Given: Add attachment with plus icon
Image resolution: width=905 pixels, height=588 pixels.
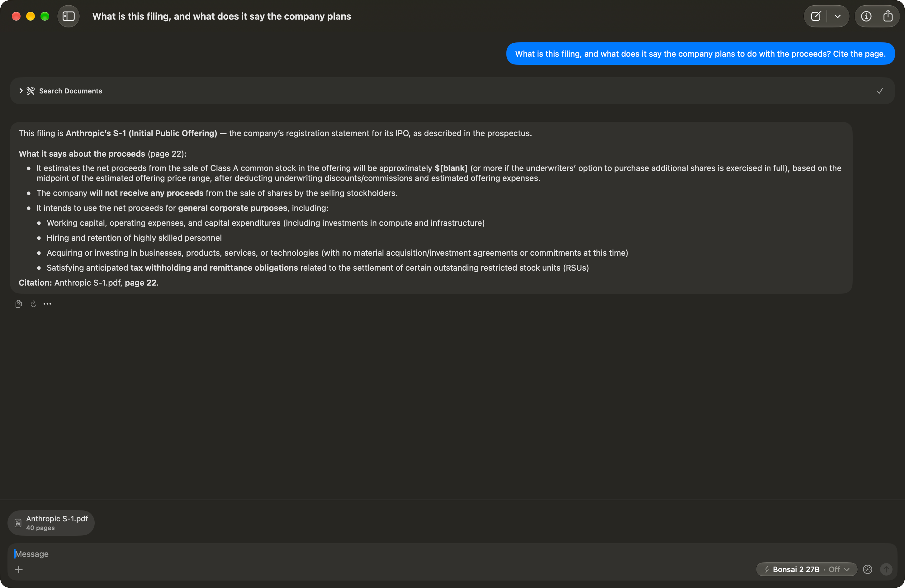Looking at the screenshot, I should 19,569.
